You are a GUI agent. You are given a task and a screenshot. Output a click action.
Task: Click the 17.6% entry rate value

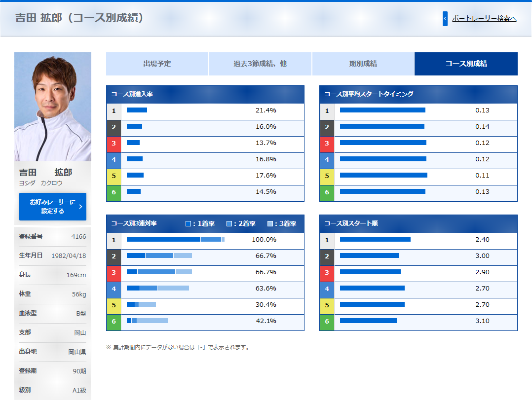[266, 176]
